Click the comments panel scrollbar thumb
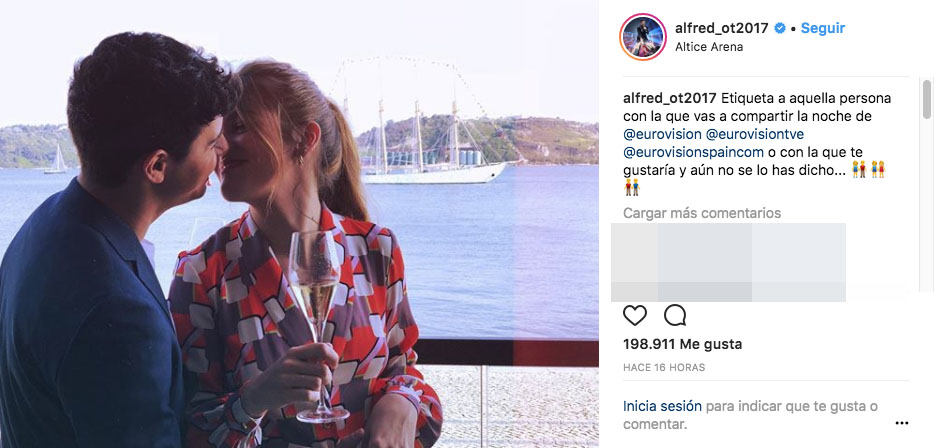Image resolution: width=934 pixels, height=448 pixels. (x=927, y=99)
